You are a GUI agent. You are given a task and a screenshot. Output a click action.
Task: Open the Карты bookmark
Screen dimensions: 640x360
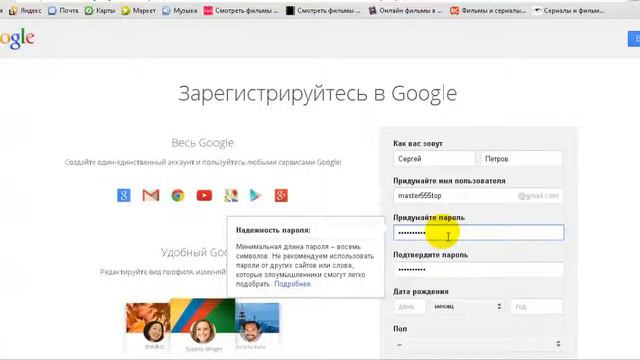(100, 11)
